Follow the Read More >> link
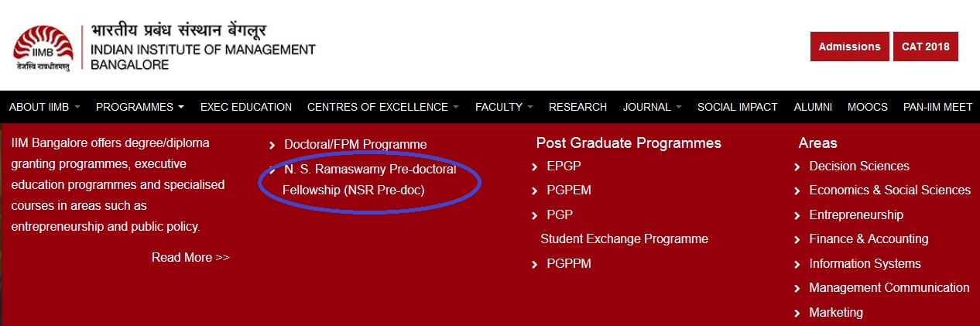This screenshot has height=326, width=980. coord(190,257)
